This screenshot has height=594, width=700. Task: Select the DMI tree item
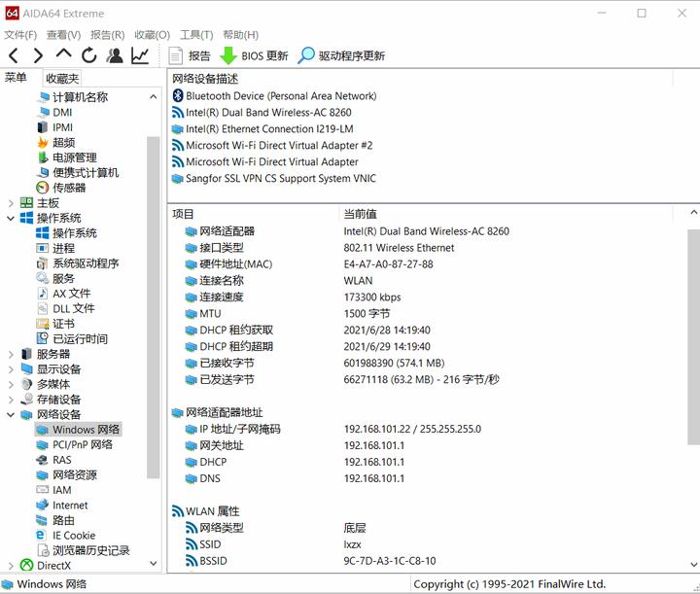point(54,112)
